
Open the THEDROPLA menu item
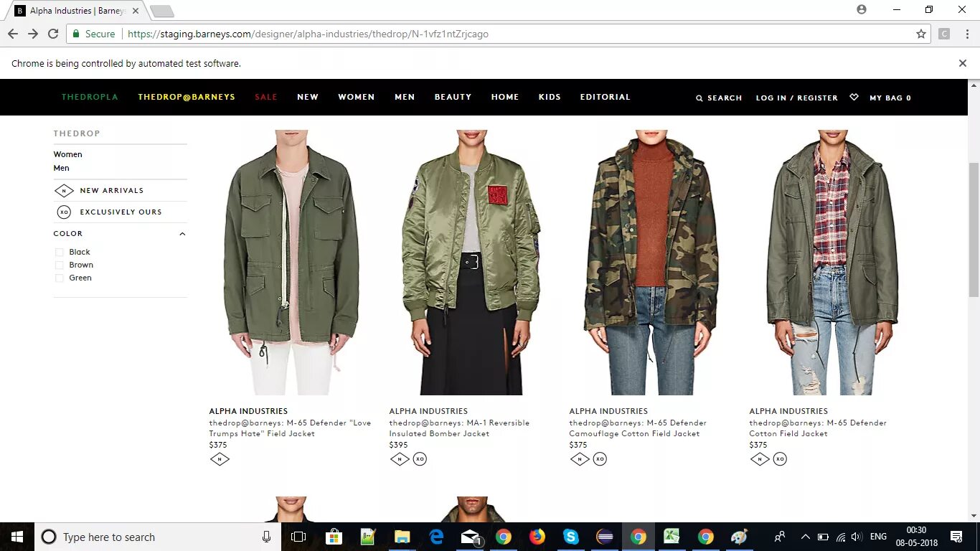[90, 97]
